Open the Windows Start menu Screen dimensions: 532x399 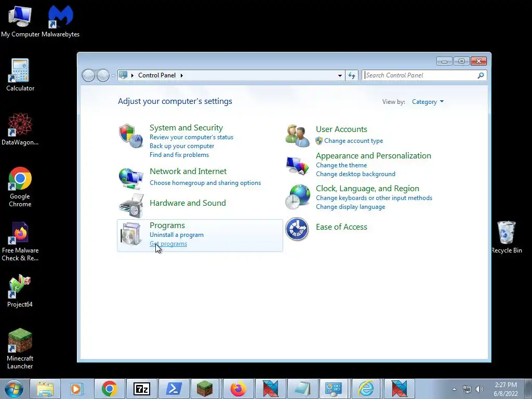click(x=14, y=389)
